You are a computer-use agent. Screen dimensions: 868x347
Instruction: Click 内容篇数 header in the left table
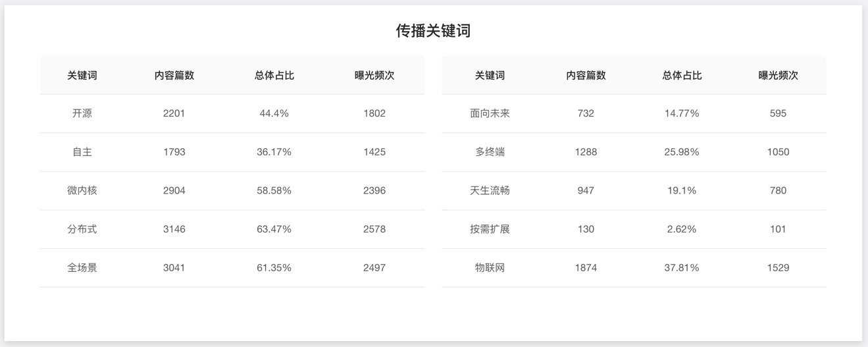point(174,76)
